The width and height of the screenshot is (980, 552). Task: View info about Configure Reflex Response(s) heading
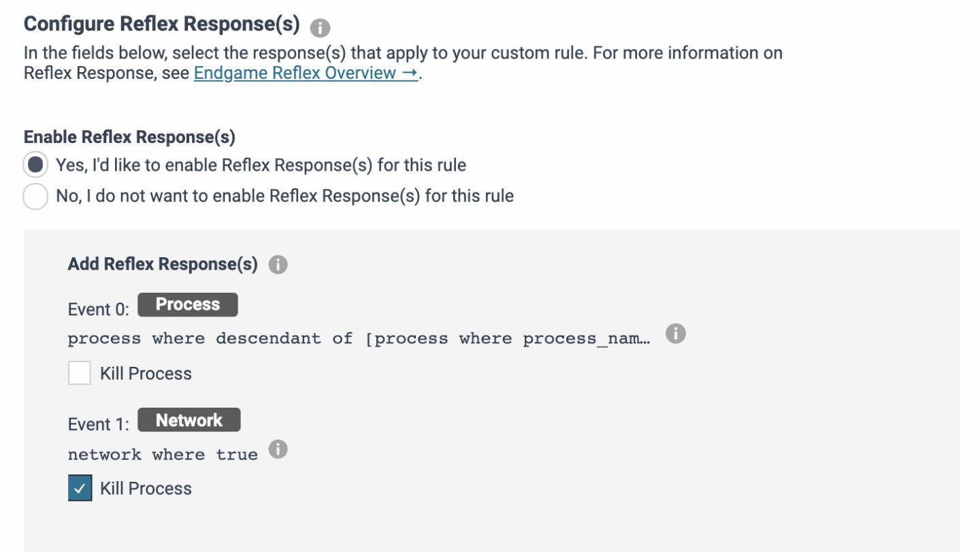[x=320, y=27]
